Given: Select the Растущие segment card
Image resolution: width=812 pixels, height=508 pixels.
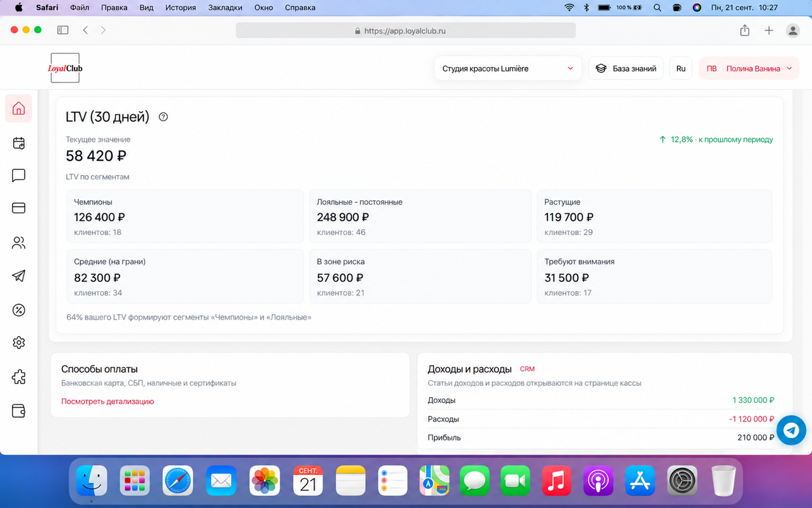Looking at the screenshot, I should pos(655,216).
